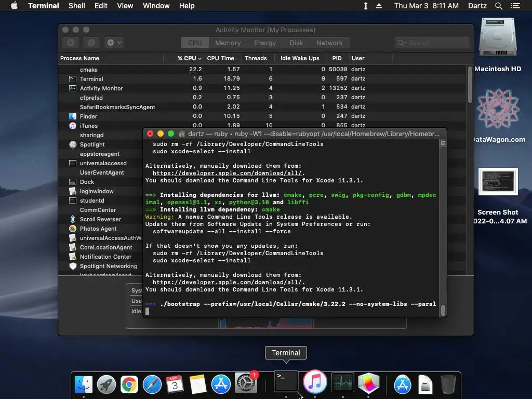Click Scroll Reverser arrows menu bar icon

coord(366,6)
